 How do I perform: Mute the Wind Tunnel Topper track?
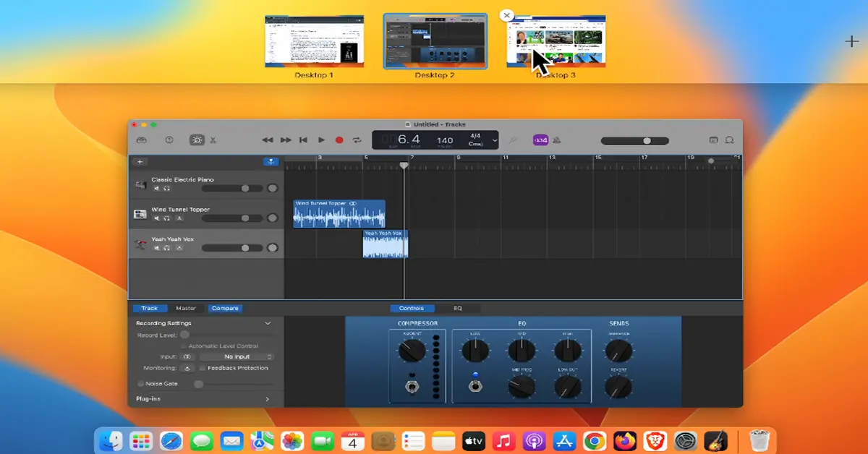156,218
